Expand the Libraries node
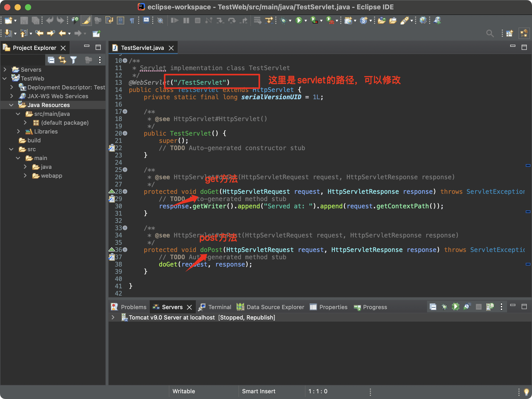The width and height of the screenshot is (532, 399). pos(18,131)
